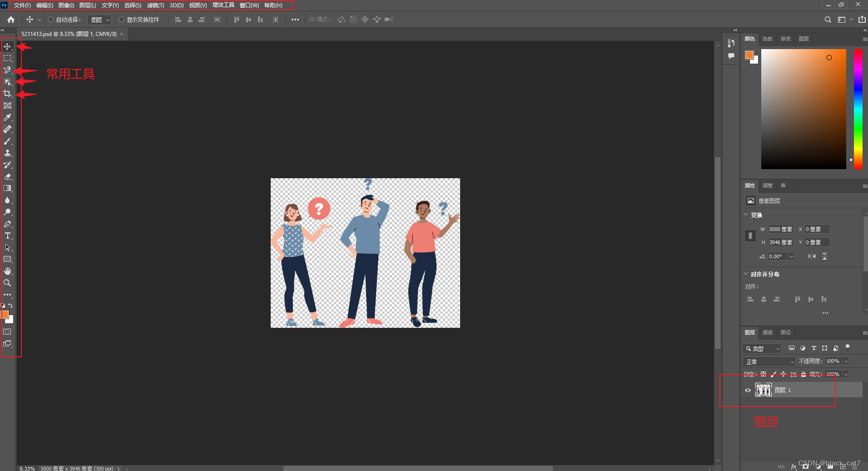Toggle lock transparent pixels
Viewport: 868px width, 471px height.
point(764,374)
